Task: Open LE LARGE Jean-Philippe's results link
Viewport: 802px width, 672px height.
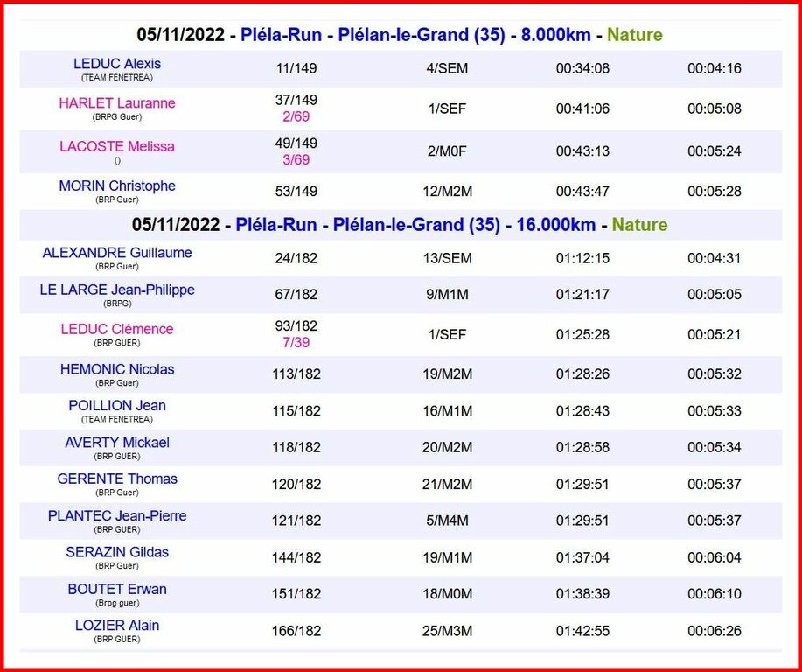Action: (117, 290)
